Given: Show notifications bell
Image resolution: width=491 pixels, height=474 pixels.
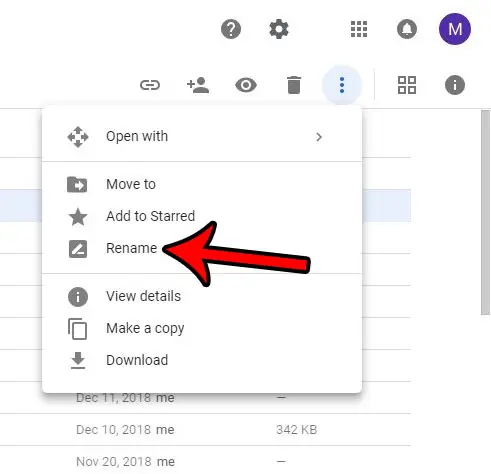Looking at the screenshot, I should point(407,29).
